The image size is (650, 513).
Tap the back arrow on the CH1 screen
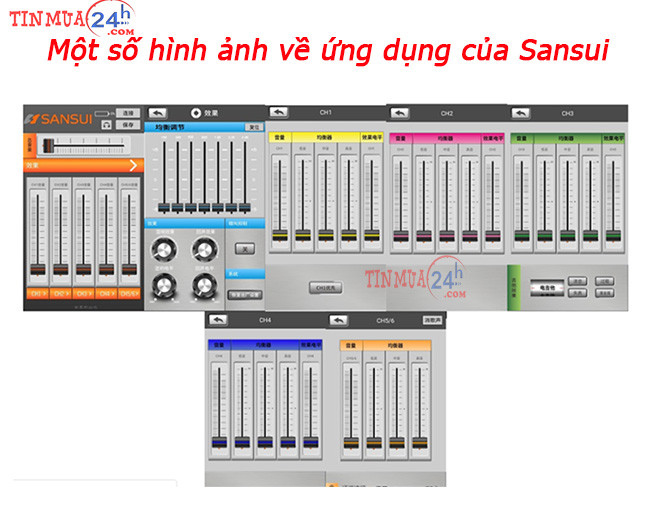pos(279,112)
